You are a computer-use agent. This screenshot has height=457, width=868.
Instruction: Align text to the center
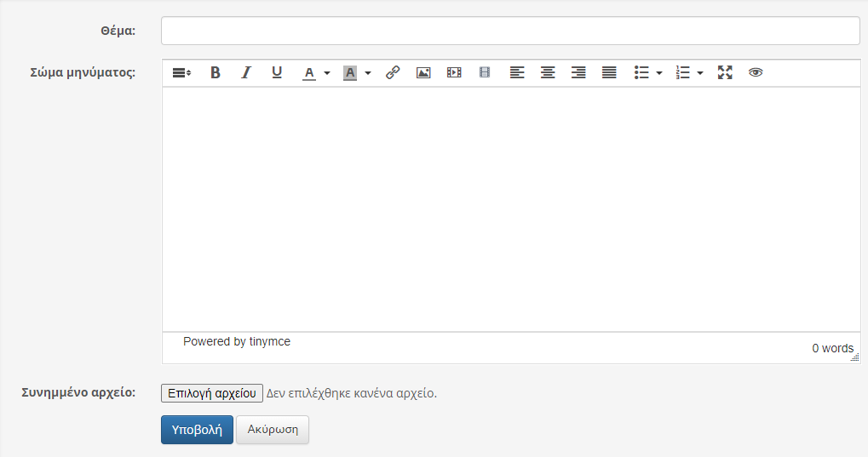click(548, 73)
